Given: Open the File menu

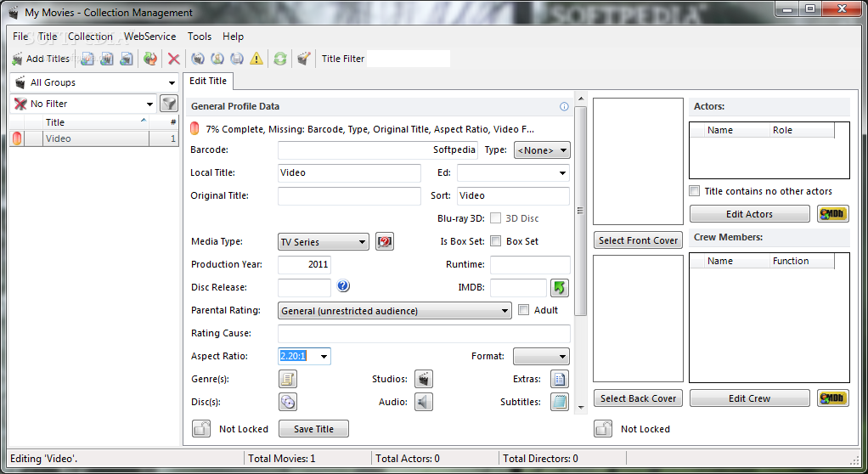Looking at the screenshot, I should [x=20, y=37].
